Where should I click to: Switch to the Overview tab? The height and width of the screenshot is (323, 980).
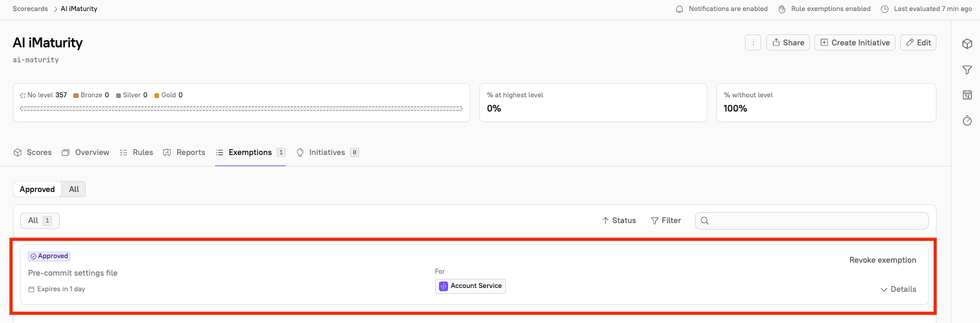[x=85, y=152]
